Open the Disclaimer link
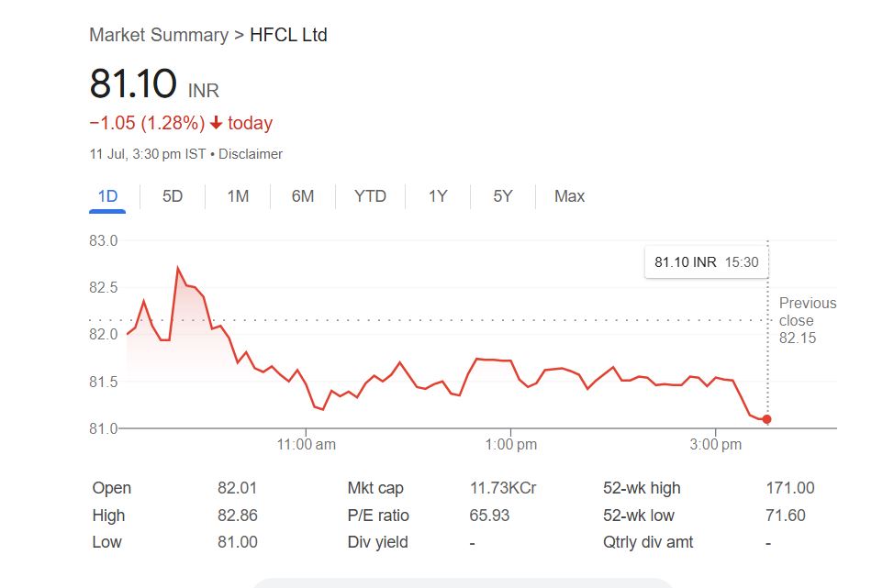Screen dimensions: 894x588 (251, 154)
